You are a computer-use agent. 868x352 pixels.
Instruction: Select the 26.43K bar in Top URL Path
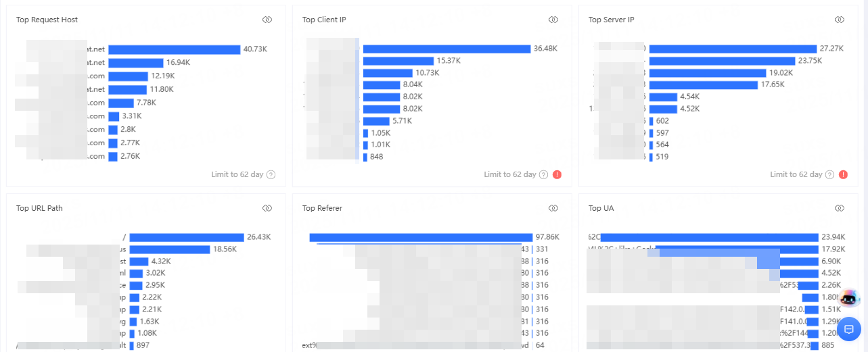coord(186,237)
